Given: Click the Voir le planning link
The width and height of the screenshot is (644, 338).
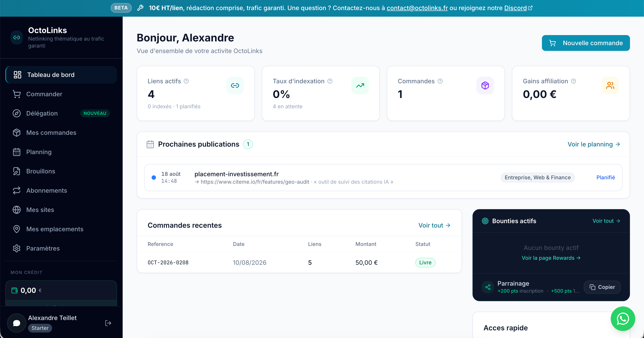Looking at the screenshot, I should click(x=593, y=144).
